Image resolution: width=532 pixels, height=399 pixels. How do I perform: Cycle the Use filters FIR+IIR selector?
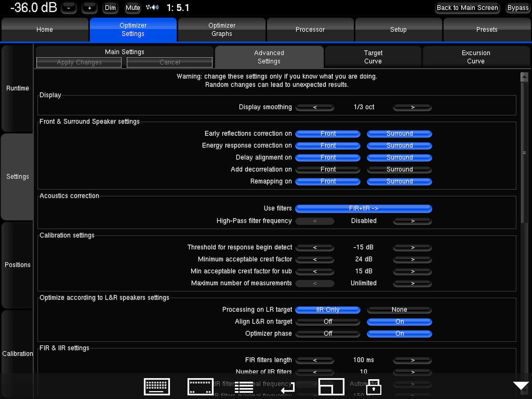click(364, 209)
